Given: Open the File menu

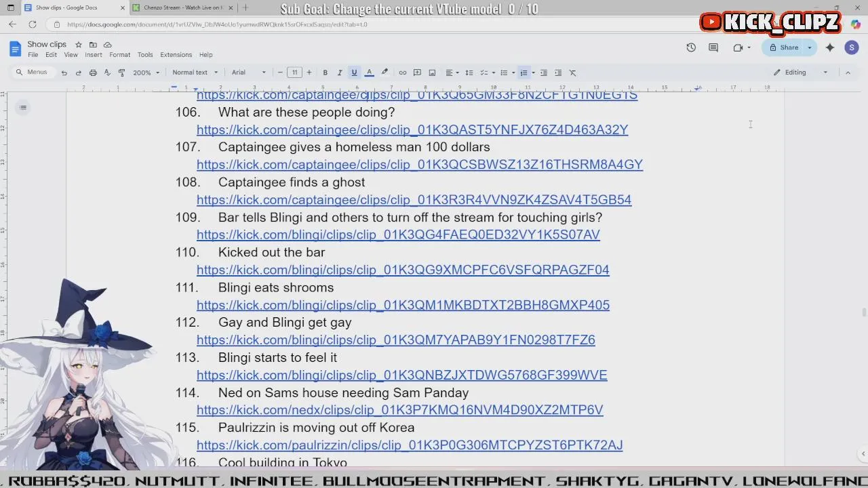Looking at the screenshot, I should tap(33, 55).
